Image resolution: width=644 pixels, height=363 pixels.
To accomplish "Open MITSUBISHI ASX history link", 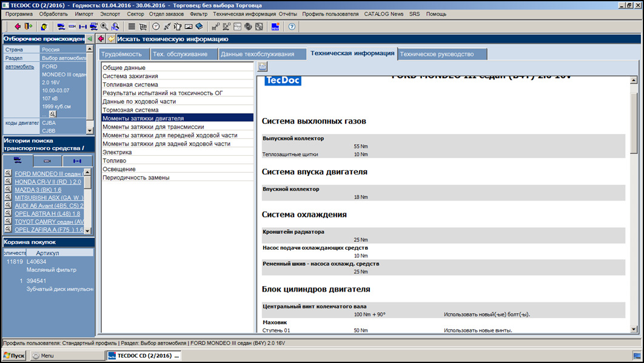I will click(49, 198).
